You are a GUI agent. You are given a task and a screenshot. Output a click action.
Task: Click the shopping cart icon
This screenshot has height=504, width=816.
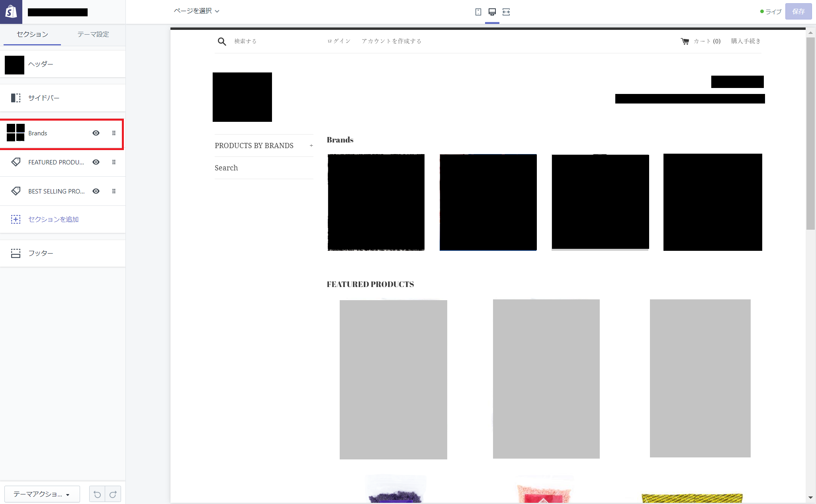pos(685,41)
